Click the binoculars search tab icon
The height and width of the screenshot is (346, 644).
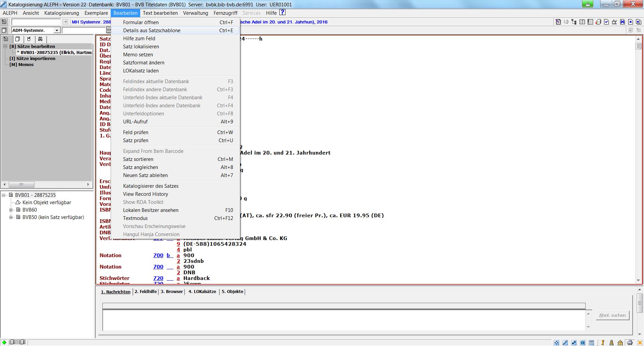coord(40,39)
